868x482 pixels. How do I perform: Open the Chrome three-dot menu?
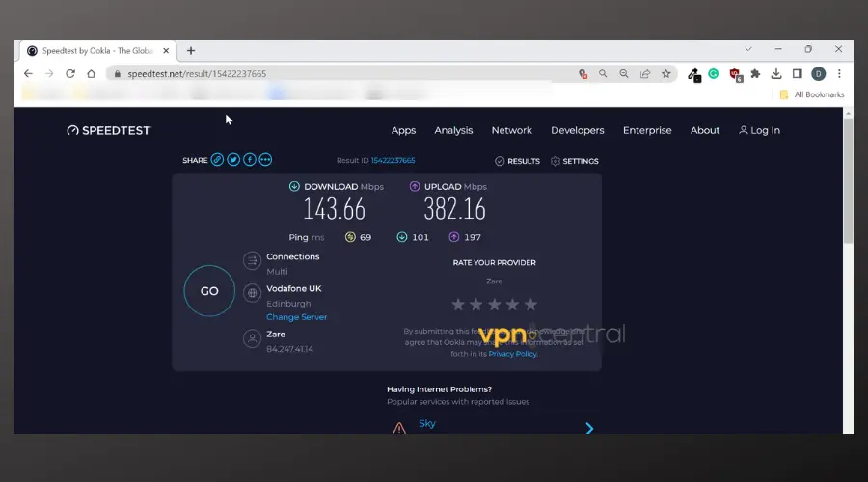[x=839, y=73]
